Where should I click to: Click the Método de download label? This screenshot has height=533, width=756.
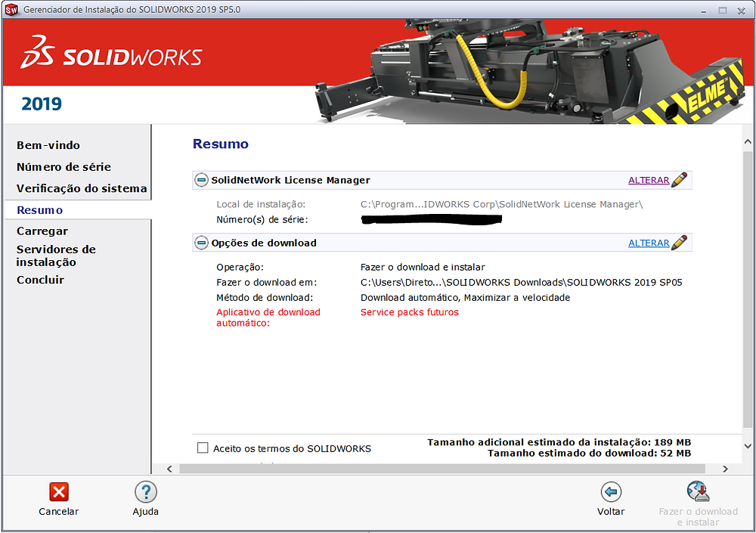point(265,298)
